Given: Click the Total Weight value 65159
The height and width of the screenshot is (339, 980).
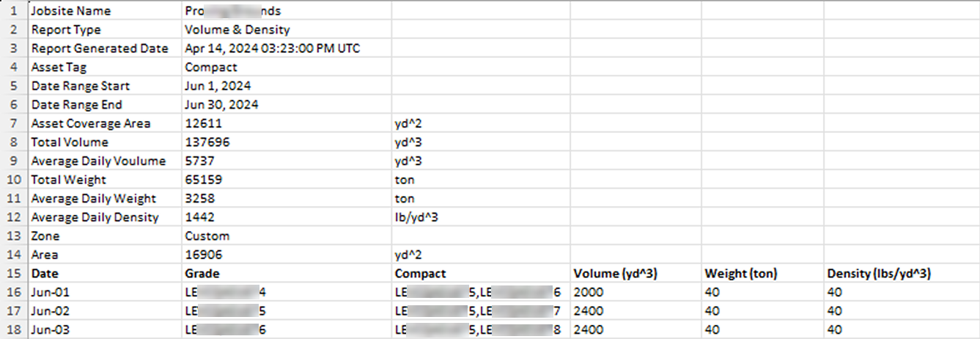Looking at the screenshot, I should point(204,180).
